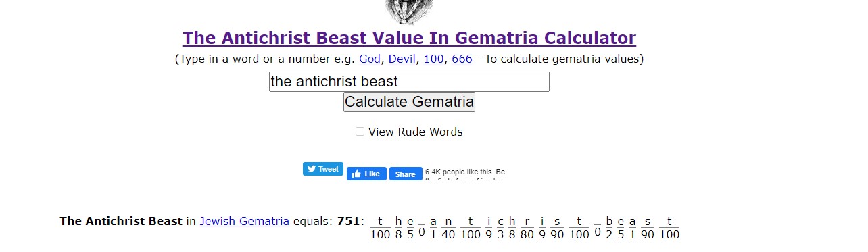868x252 pixels.
Task: Open the 100 example link
Action: 433,59
